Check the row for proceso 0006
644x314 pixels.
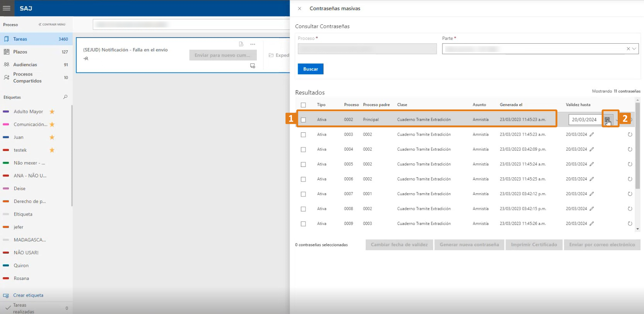(x=303, y=179)
